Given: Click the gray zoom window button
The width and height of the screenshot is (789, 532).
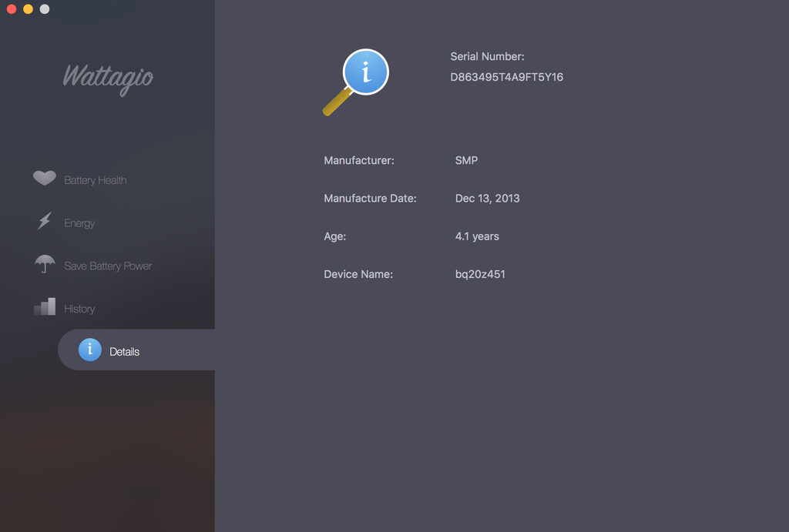Looking at the screenshot, I should tap(45, 9).
